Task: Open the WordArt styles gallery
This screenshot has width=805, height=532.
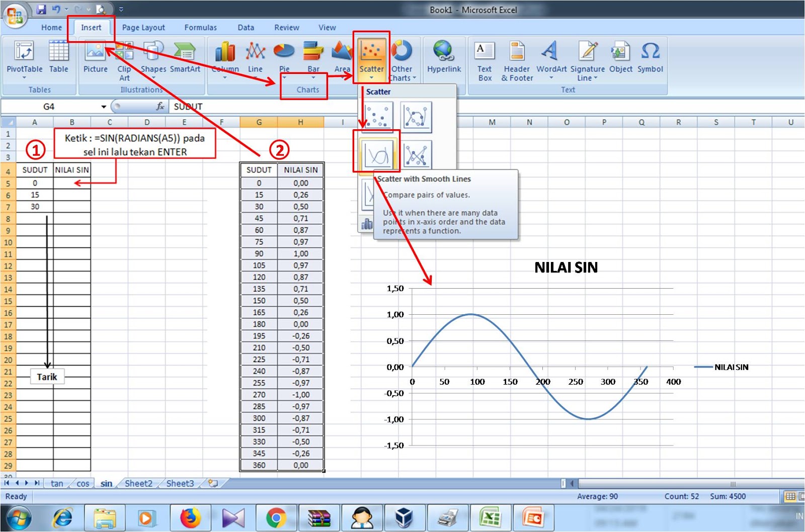Action: pyautogui.click(x=551, y=59)
